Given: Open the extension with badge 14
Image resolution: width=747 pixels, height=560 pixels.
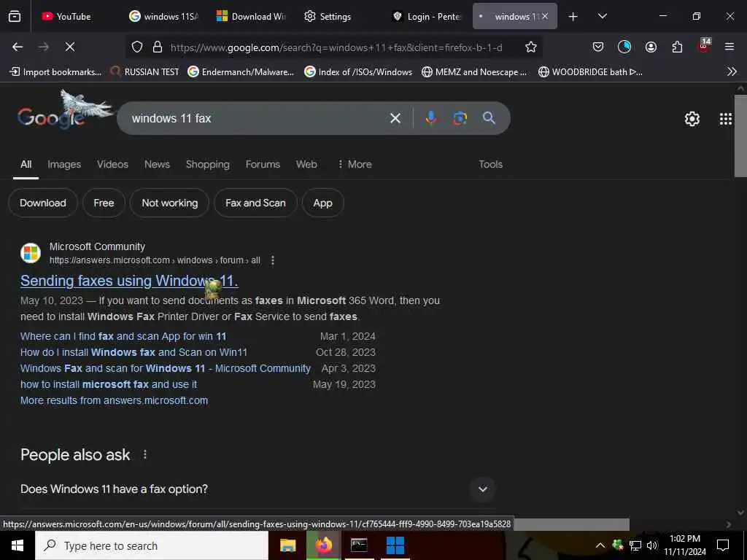Looking at the screenshot, I should pyautogui.click(x=703, y=46).
